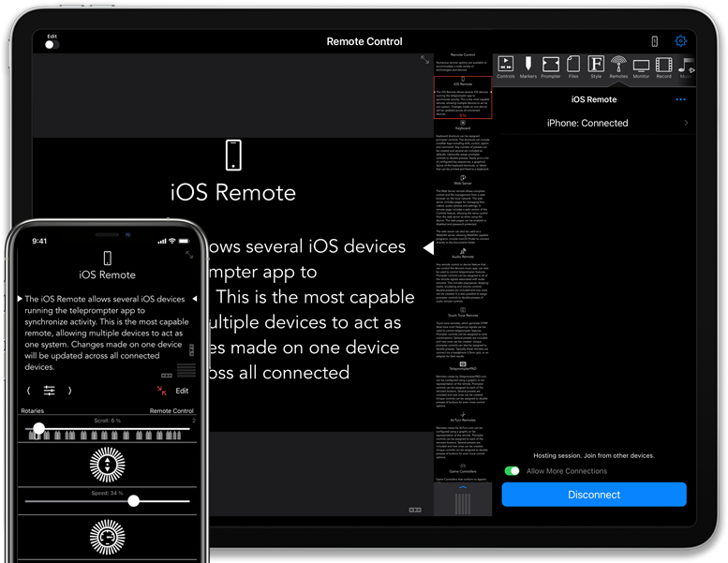Tap Edit on the iPhone
The image size is (728, 563).
tap(182, 391)
